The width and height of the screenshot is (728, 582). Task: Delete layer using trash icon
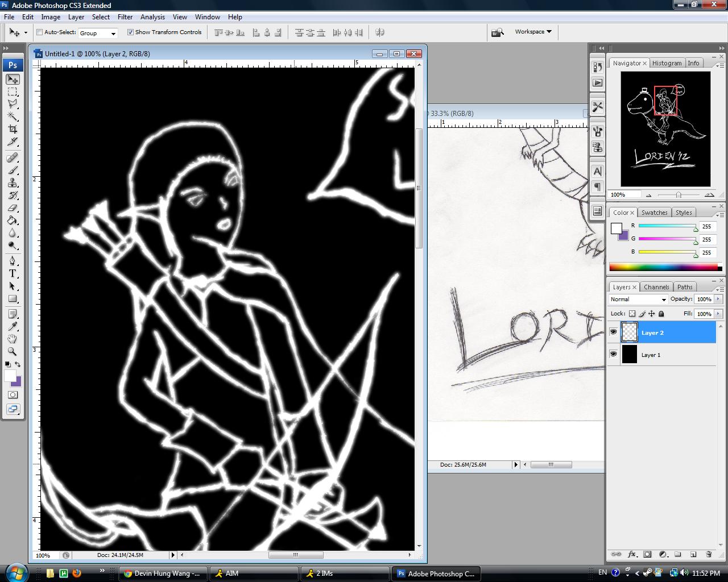(709, 554)
